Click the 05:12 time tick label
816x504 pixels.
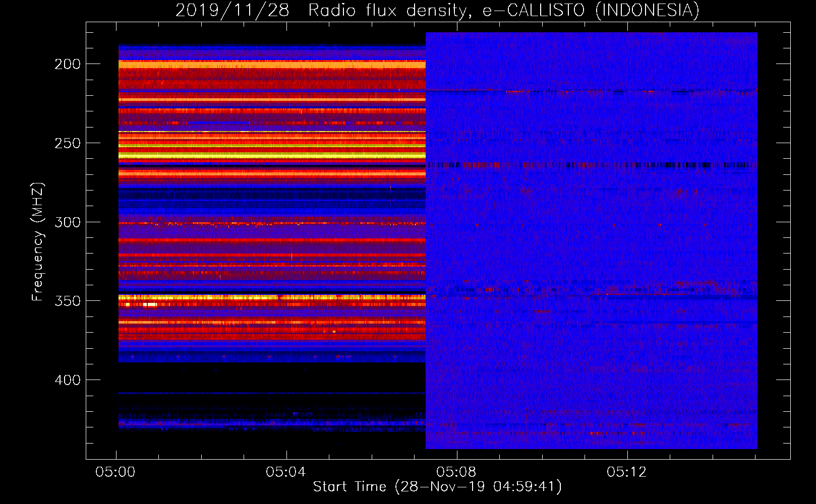pyautogui.click(x=627, y=472)
